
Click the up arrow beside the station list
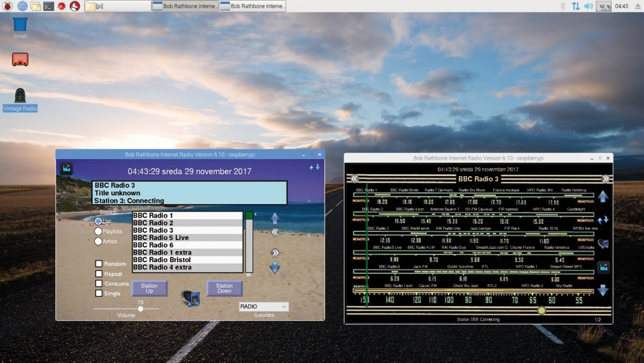(275, 218)
